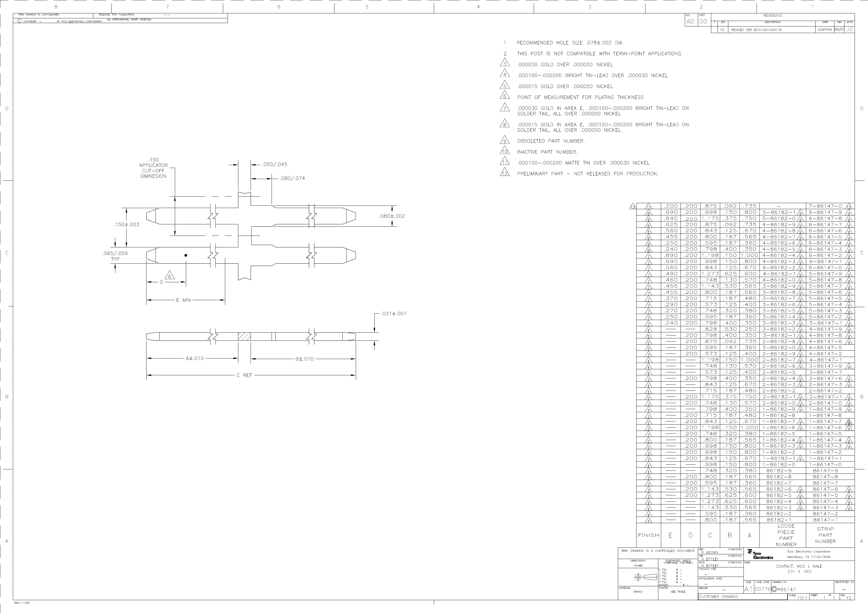Image resolution: width=868 pixels, height=613 pixels.
Task: Click loose piece part number 2-86182-5
Action: pos(779,372)
